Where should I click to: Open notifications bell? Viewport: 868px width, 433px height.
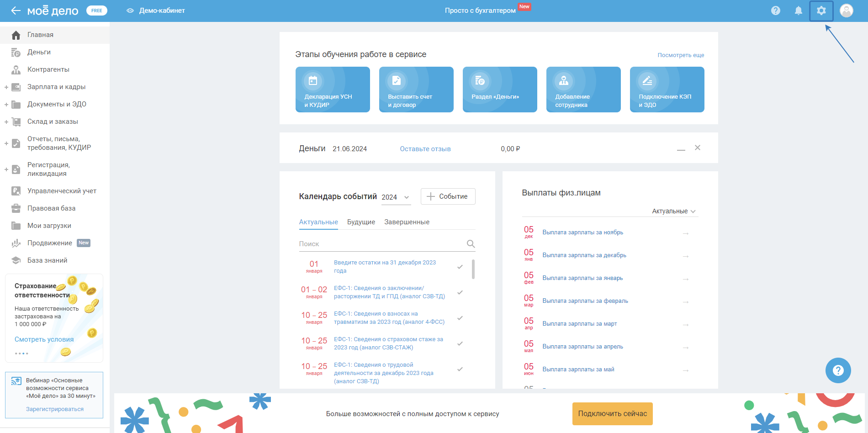pos(799,11)
